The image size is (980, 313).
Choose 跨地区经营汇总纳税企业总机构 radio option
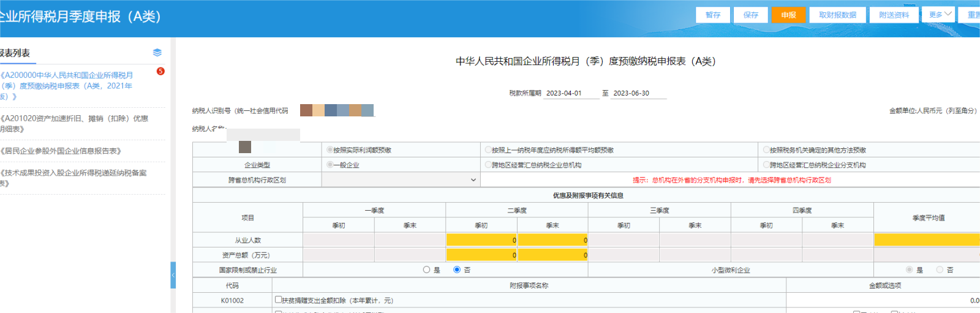(x=489, y=165)
